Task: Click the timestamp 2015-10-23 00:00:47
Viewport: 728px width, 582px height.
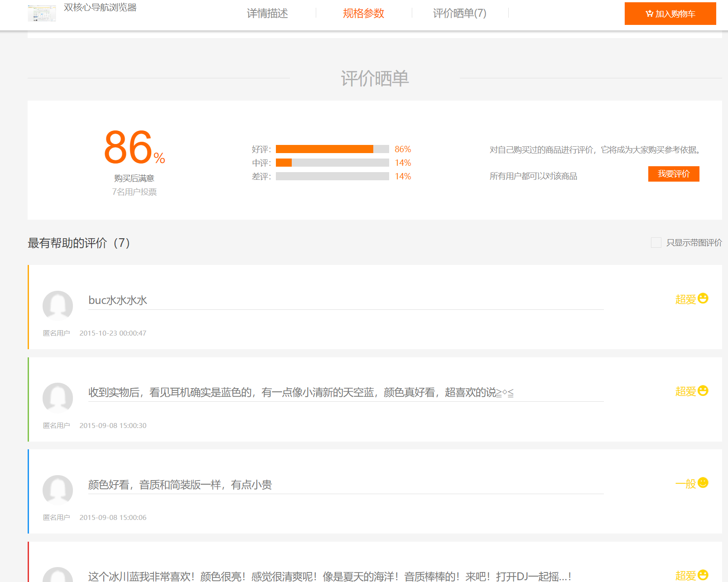Action: (x=113, y=333)
